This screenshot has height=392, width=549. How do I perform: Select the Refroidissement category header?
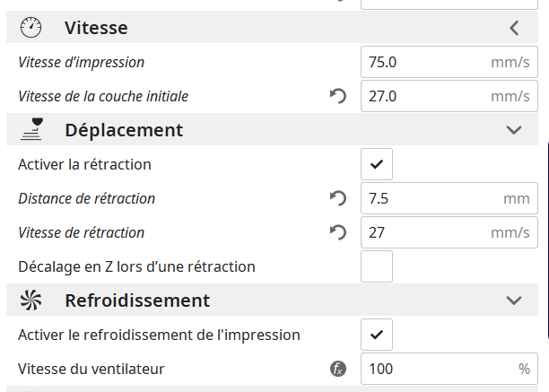[272, 300]
